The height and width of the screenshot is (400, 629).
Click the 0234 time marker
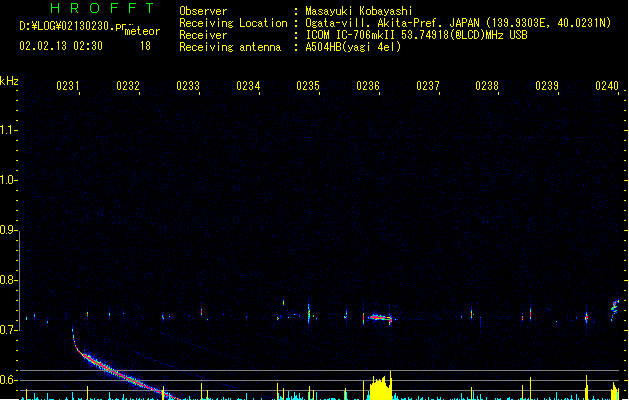[248, 86]
